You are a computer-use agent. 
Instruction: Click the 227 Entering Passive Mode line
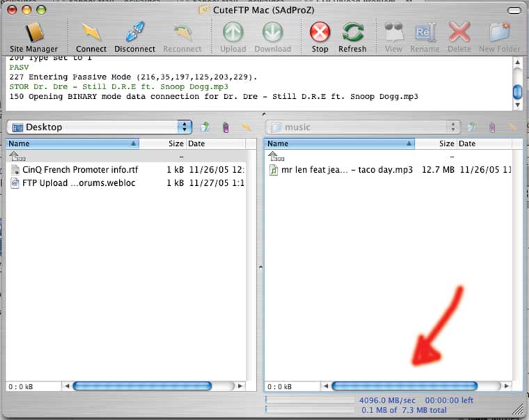[x=133, y=77]
